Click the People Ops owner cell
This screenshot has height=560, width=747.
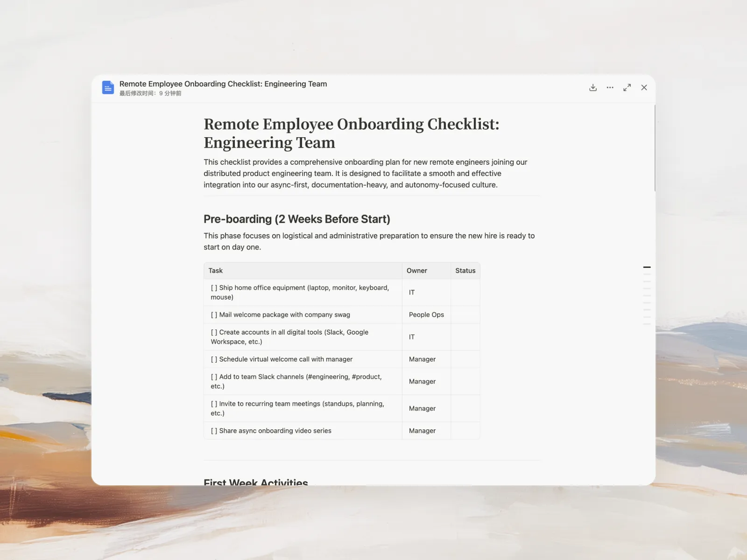pyautogui.click(x=426, y=315)
